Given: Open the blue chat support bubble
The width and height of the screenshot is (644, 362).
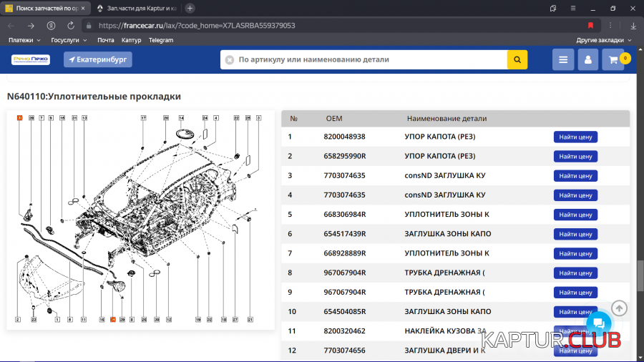Looking at the screenshot, I should (x=598, y=323).
